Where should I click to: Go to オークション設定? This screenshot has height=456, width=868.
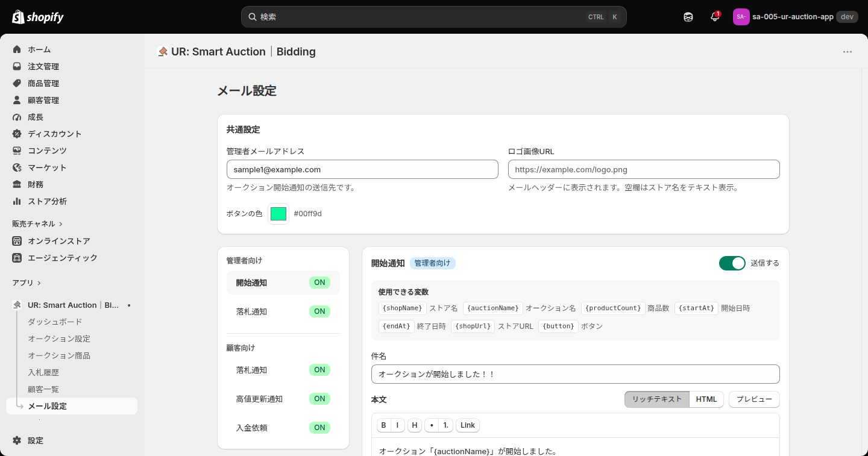pos(59,339)
